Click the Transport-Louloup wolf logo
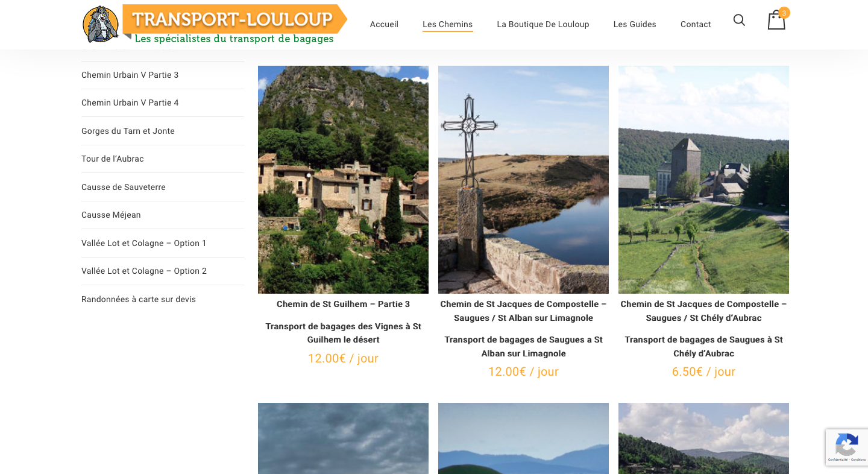Image resolution: width=868 pixels, height=474 pixels. [215, 24]
